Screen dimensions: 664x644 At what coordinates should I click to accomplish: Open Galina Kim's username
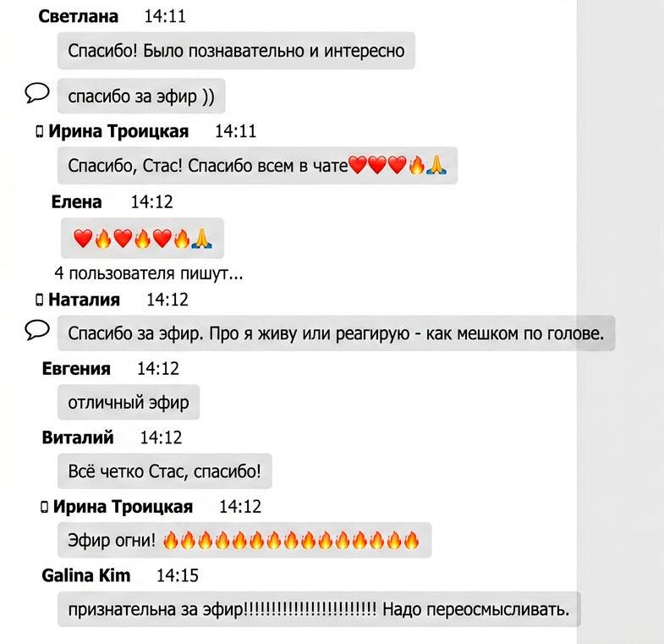pyautogui.click(x=86, y=575)
